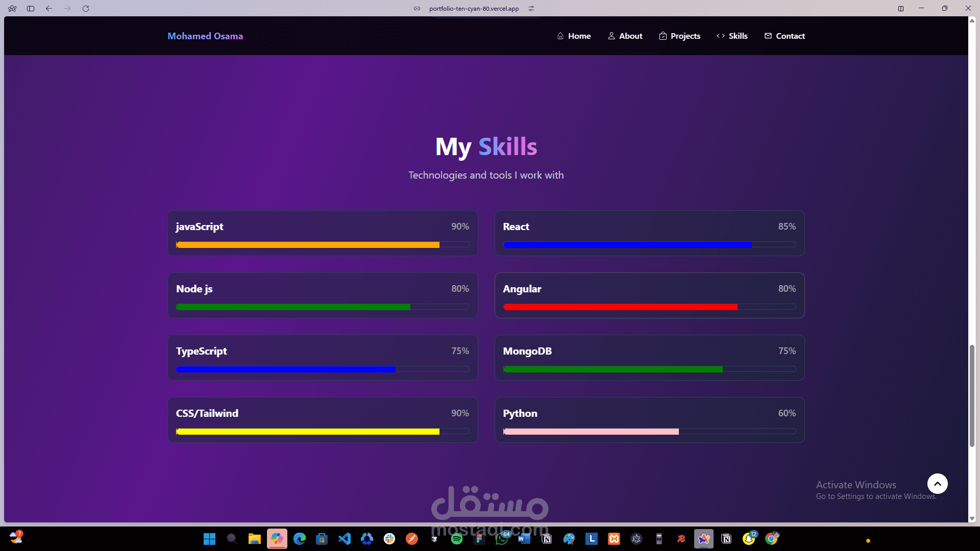Image resolution: width=980 pixels, height=551 pixels.
Task: Click the page vertical scrollbar thumb
Action: [x=972, y=396]
